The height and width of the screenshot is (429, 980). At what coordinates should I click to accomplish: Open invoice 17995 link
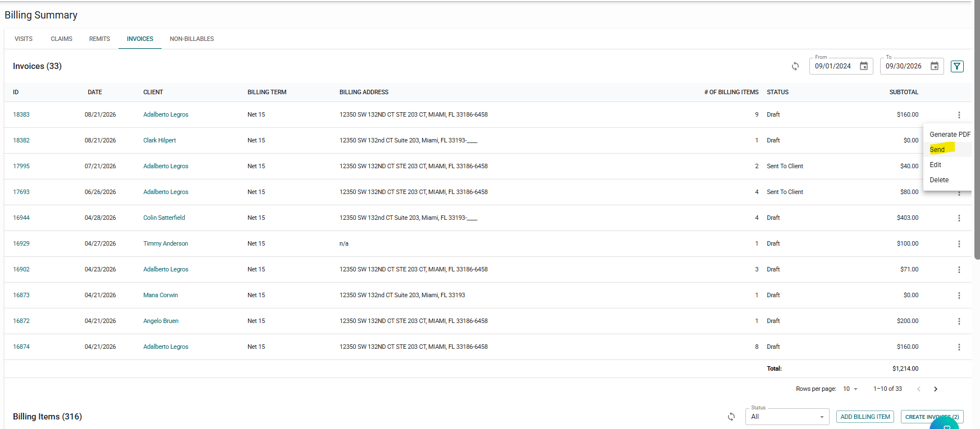pos(21,167)
